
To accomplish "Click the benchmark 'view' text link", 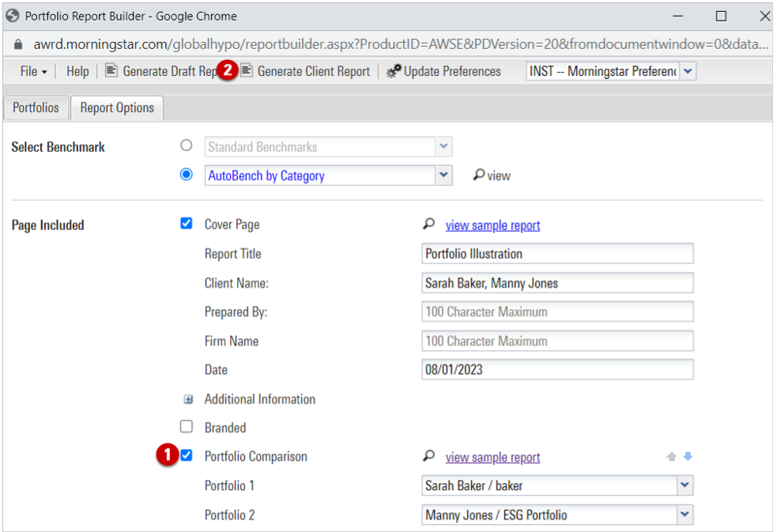I will [x=499, y=176].
